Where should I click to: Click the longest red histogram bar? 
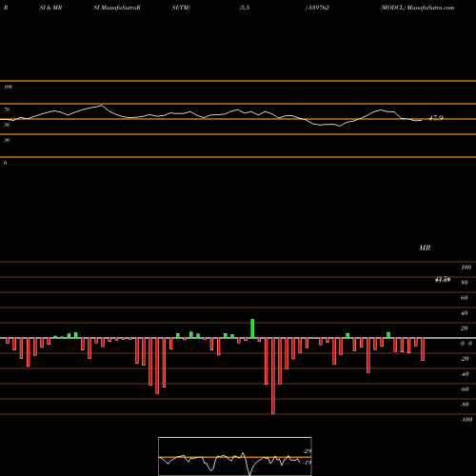click(273, 376)
